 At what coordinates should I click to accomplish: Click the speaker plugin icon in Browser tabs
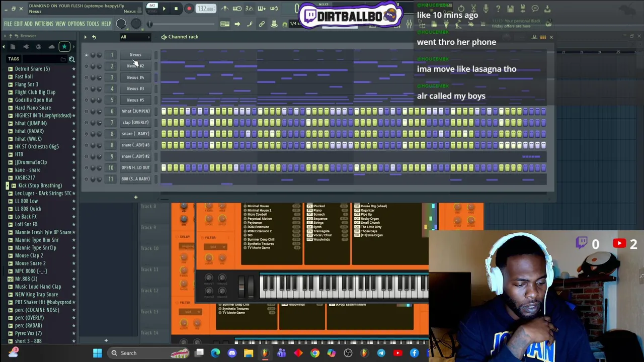click(26, 47)
